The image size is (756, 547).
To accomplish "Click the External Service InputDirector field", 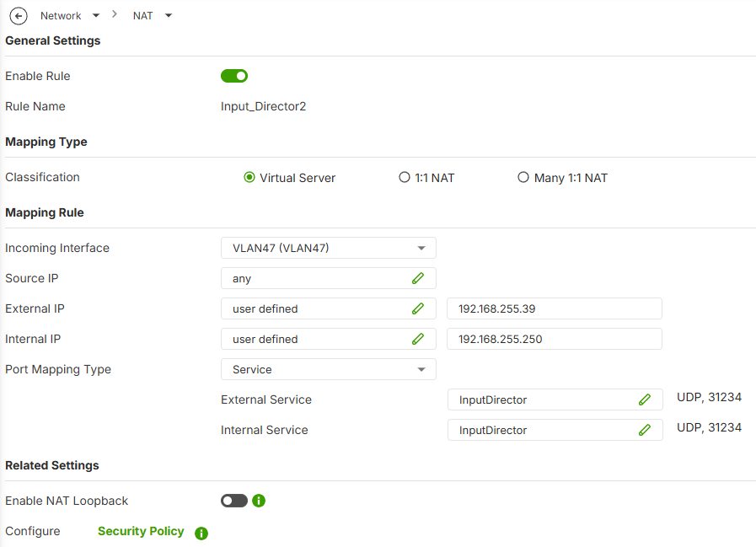I will (555, 400).
